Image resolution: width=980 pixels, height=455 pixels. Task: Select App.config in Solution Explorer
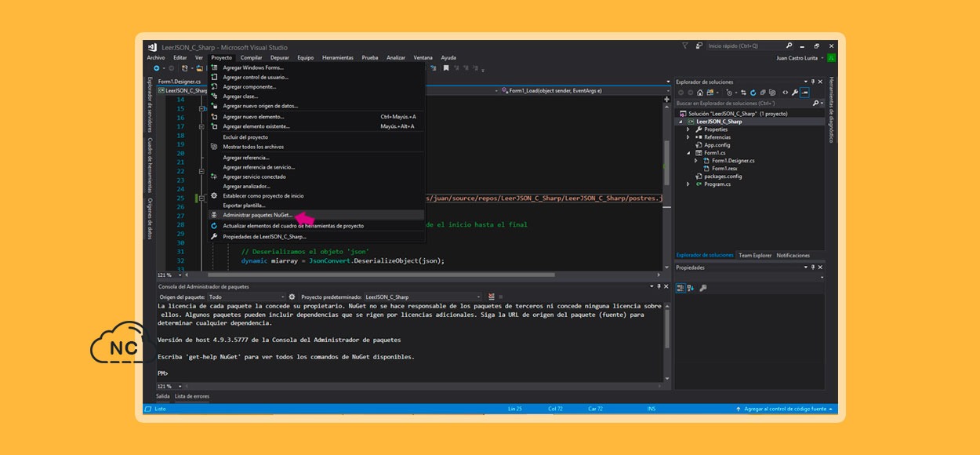click(x=717, y=145)
